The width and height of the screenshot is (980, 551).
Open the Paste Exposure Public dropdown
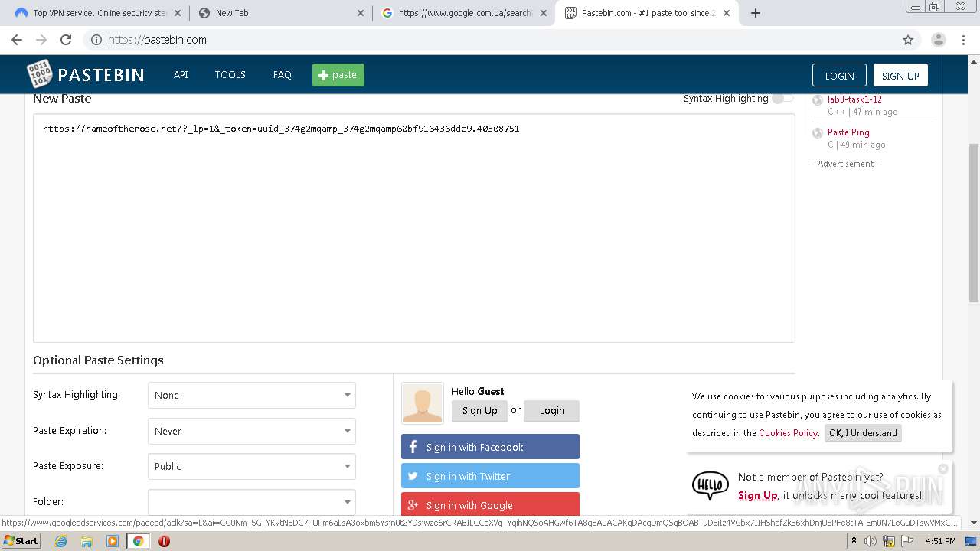click(252, 466)
